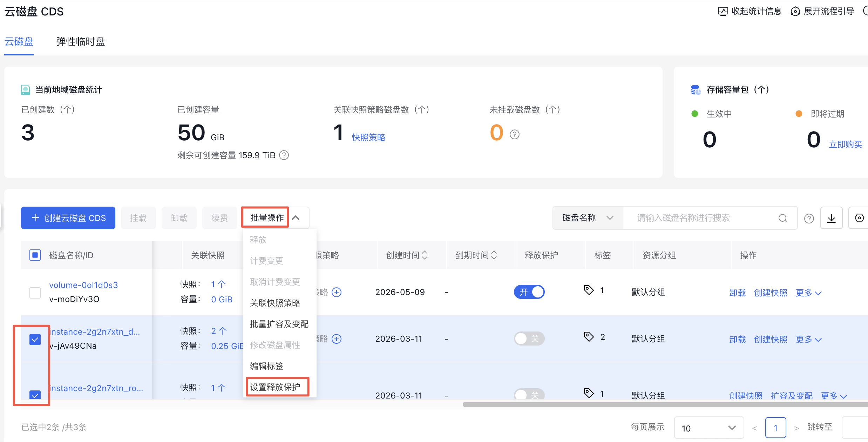
Task: Click tag icon in instance-2g2n7xtn_ro row
Action: 589,393
